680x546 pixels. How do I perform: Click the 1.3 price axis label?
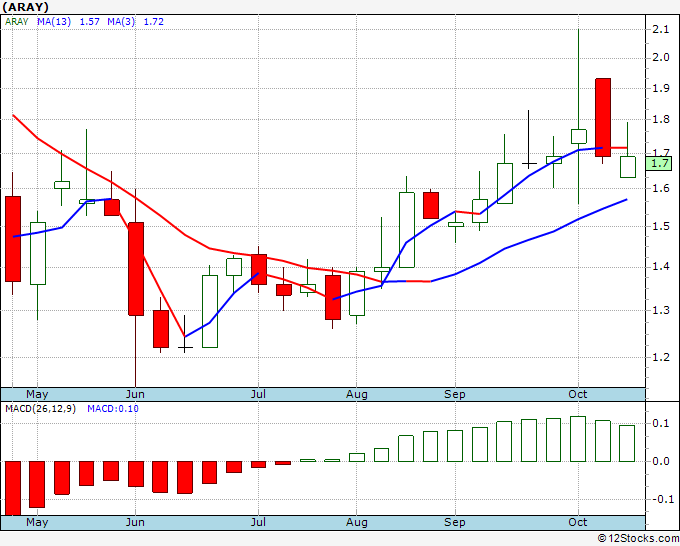(661, 310)
